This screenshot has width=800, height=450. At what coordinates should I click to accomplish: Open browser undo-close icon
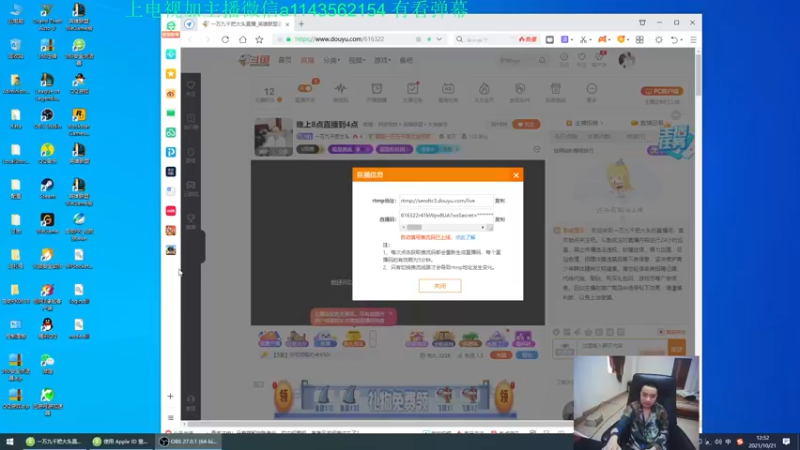click(673, 39)
